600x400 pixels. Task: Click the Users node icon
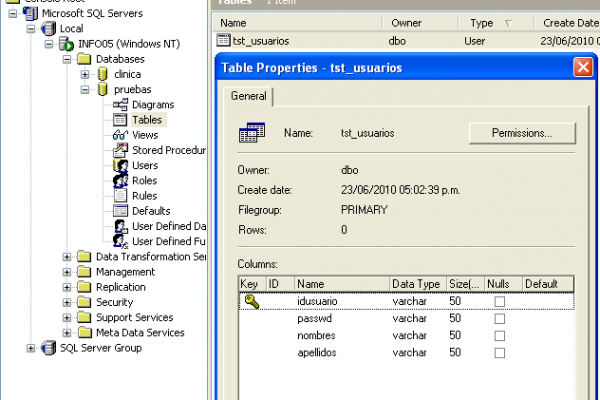(120, 165)
